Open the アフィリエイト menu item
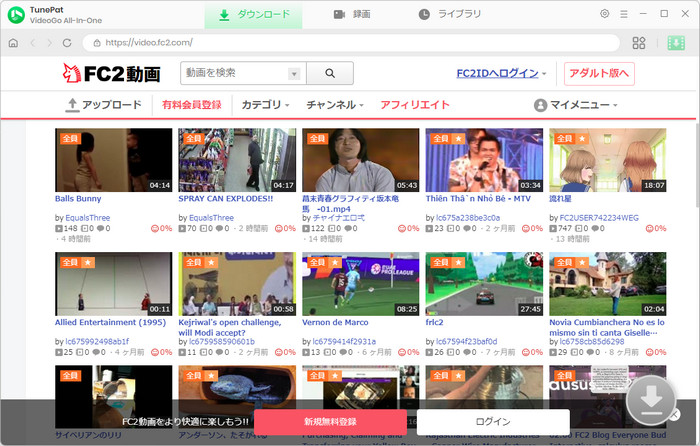Image resolution: width=700 pixels, height=446 pixels. point(415,105)
